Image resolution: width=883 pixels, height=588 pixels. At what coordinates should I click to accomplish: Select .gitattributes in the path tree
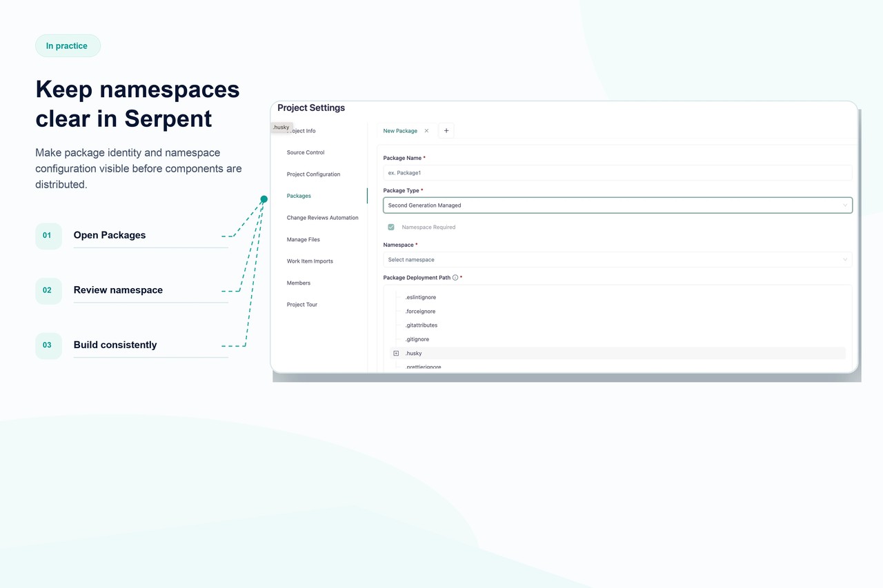tap(421, 325)
